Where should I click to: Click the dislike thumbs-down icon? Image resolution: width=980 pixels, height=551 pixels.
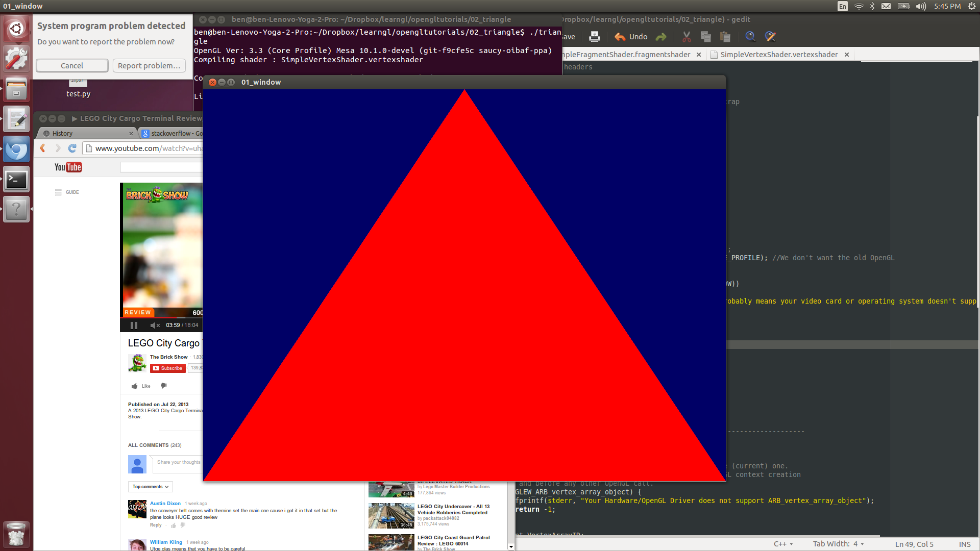163,386
